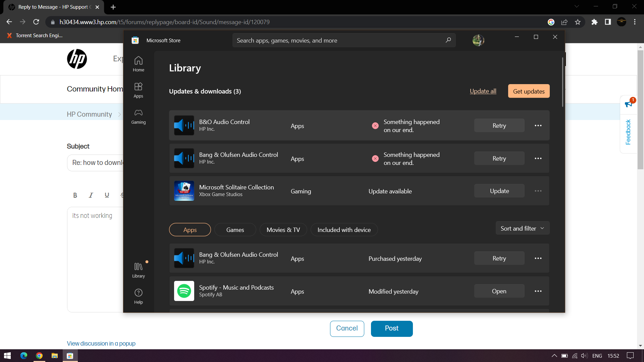Click the Bang & Olufsen Audio Control icon

click(184, 158)
